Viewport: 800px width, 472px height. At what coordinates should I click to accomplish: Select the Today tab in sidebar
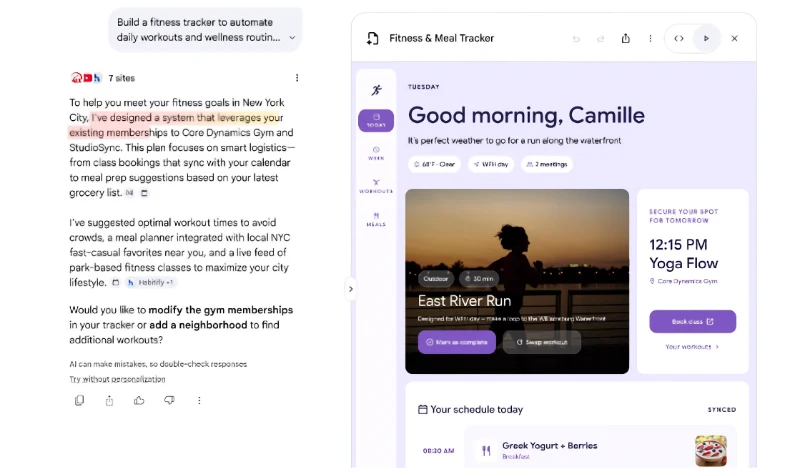click(376, 120)
